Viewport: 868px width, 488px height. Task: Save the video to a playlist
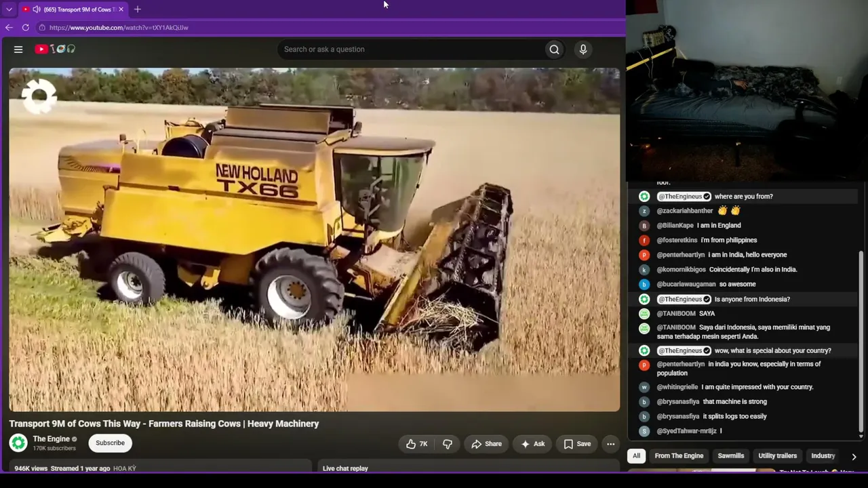577,444
